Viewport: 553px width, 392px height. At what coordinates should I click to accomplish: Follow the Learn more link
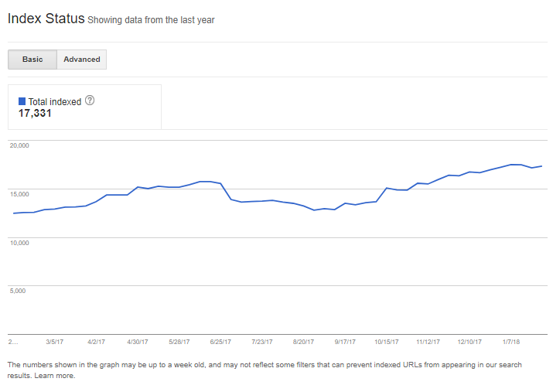tap(55, 376)
